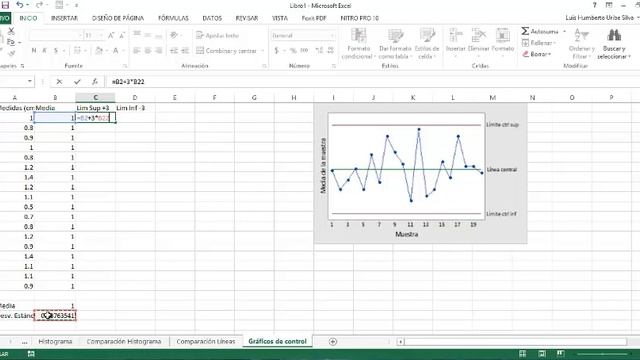Screen dimensions: 640x360
Task: Increase the cell indent
Action: point(185,51)
